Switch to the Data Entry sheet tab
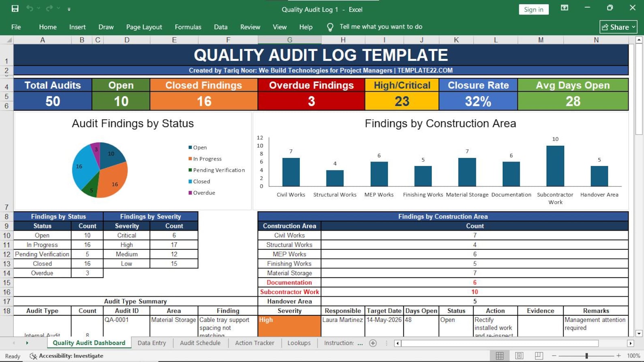Screen dimensions: 644x362 tap(152, 343)
